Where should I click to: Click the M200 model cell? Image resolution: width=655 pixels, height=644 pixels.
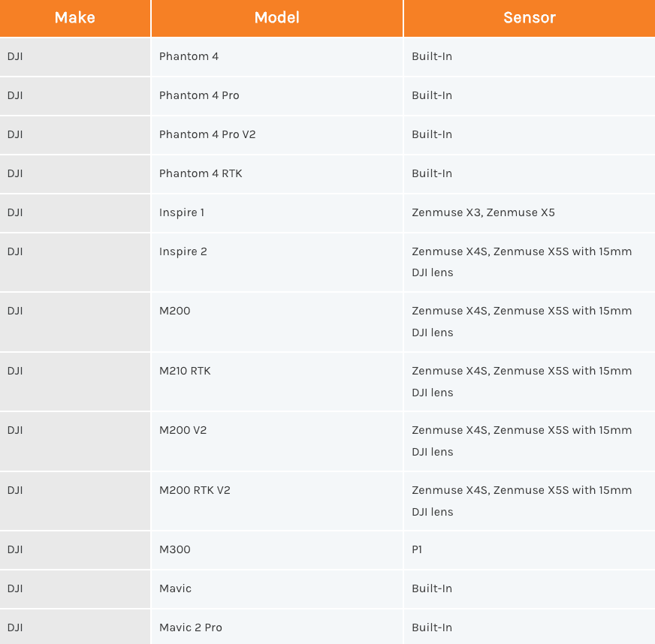(x=277, y=322)
